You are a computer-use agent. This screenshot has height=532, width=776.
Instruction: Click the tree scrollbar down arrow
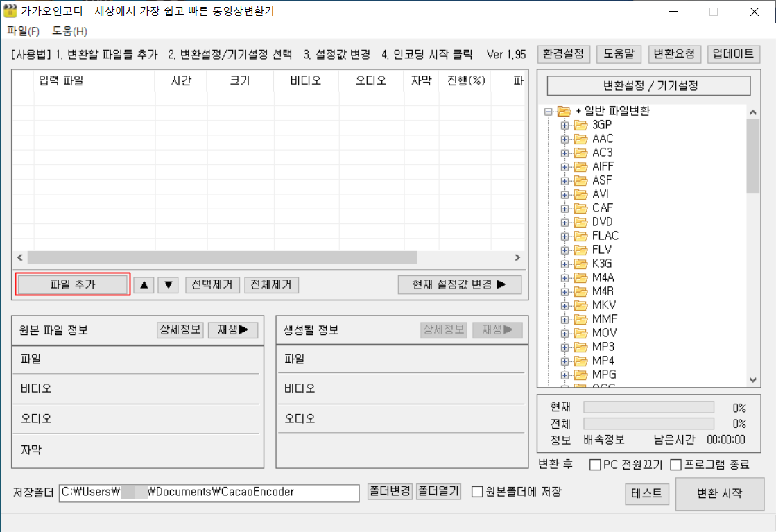tap(752, 380)
